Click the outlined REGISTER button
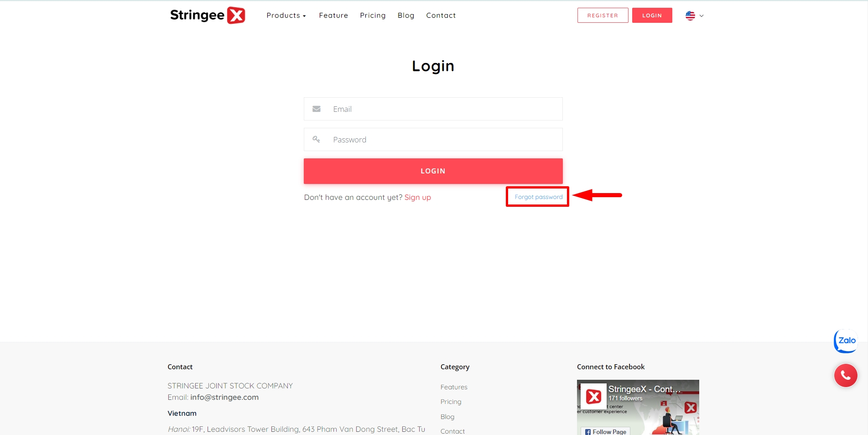Image resolution: width=868 pixels, height=435 pixels. point(603,16)
